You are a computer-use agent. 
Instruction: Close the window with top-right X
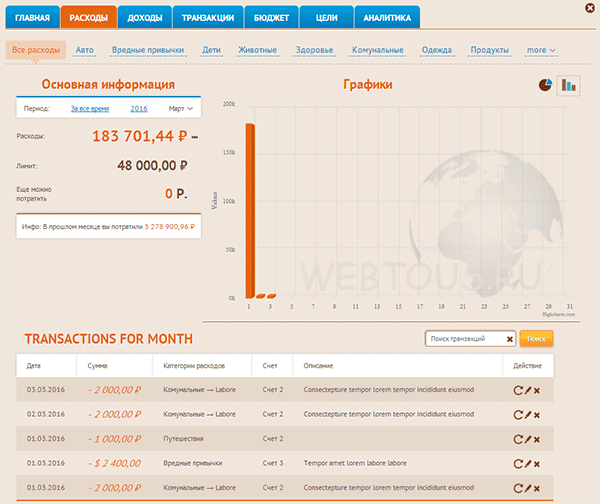point(590,8)
